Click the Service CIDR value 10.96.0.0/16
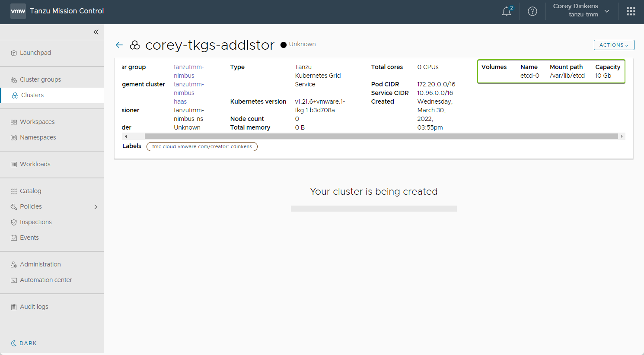644x355 pixels. click(x=435, y=93)
